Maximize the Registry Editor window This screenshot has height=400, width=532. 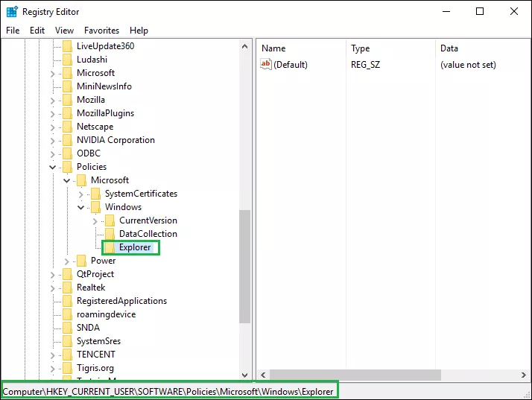[480, 11]
